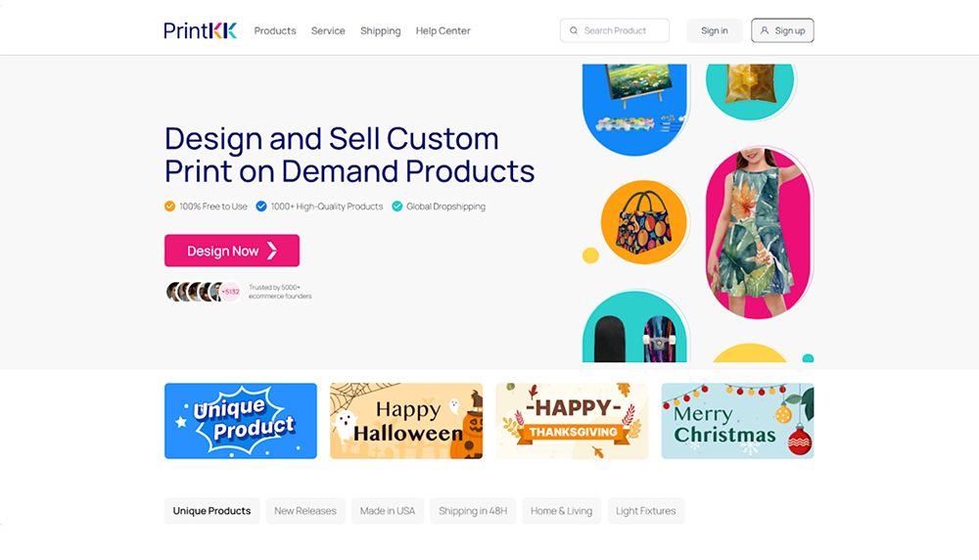Click the PrintKK logo
979x560 pixels.
click(201, 30)
